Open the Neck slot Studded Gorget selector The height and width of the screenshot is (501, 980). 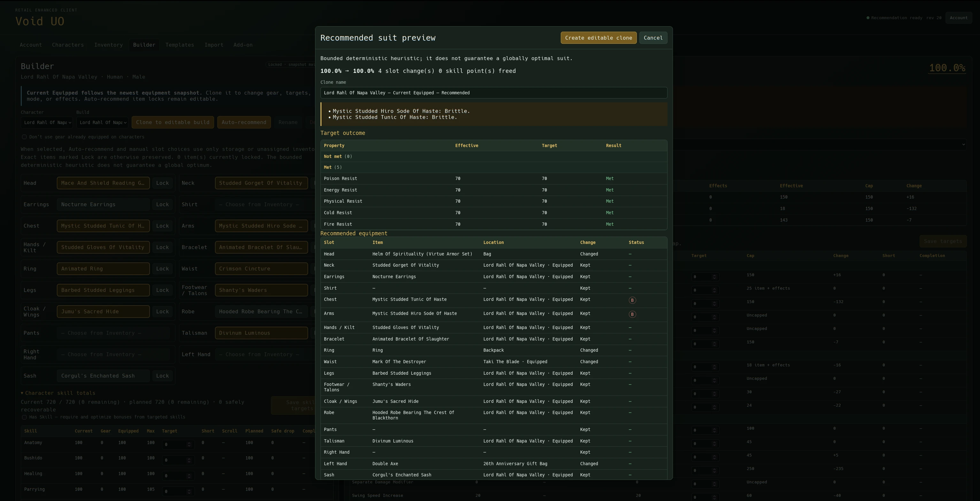261,183
